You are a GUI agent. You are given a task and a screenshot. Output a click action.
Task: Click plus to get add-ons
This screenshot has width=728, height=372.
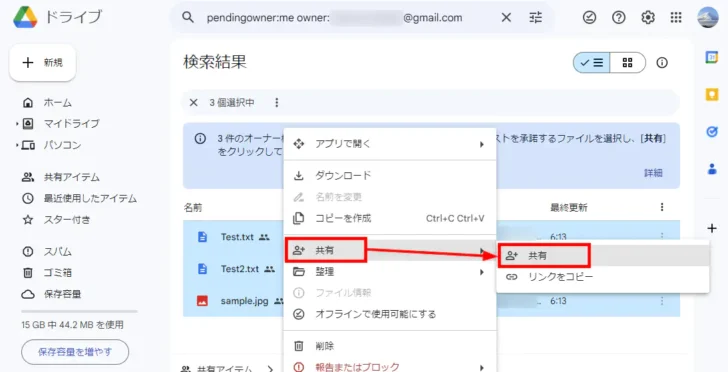tap(712, 228)
